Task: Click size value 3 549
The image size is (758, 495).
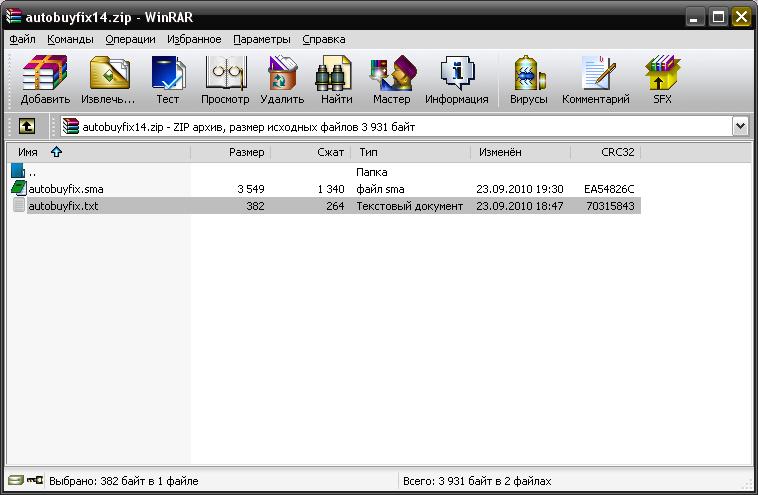Action: pos(251,189)
